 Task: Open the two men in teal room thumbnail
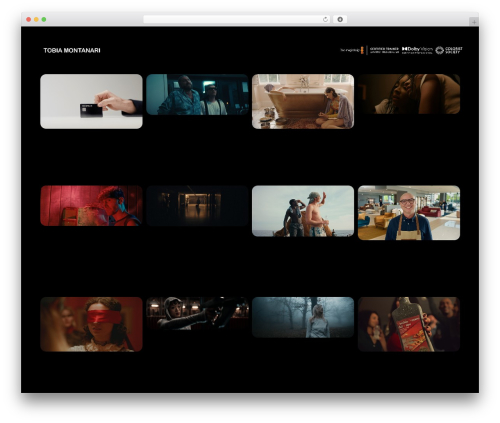point(197,94)
